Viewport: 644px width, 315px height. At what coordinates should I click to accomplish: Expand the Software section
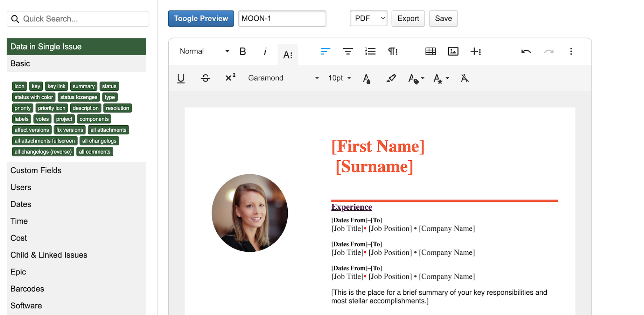[76, 306]
